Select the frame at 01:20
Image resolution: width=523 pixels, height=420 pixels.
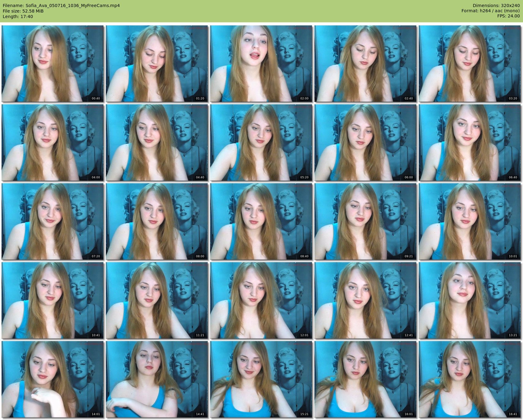157,63
